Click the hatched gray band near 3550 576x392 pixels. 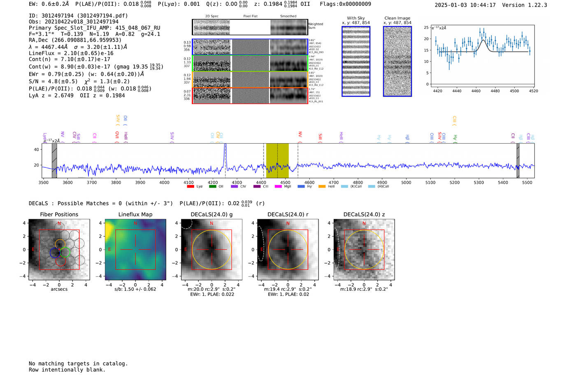(x=54, y=160)
